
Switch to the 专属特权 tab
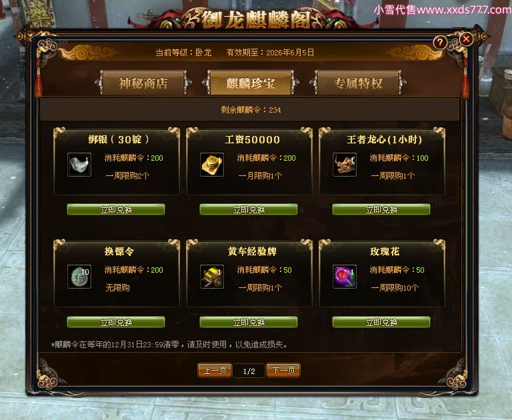(358, 83)
